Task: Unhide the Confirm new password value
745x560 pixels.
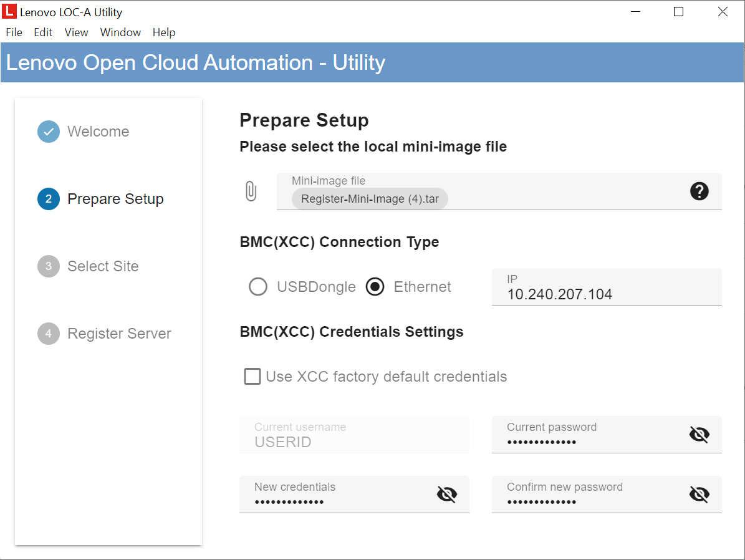Action: pos(699,494)
